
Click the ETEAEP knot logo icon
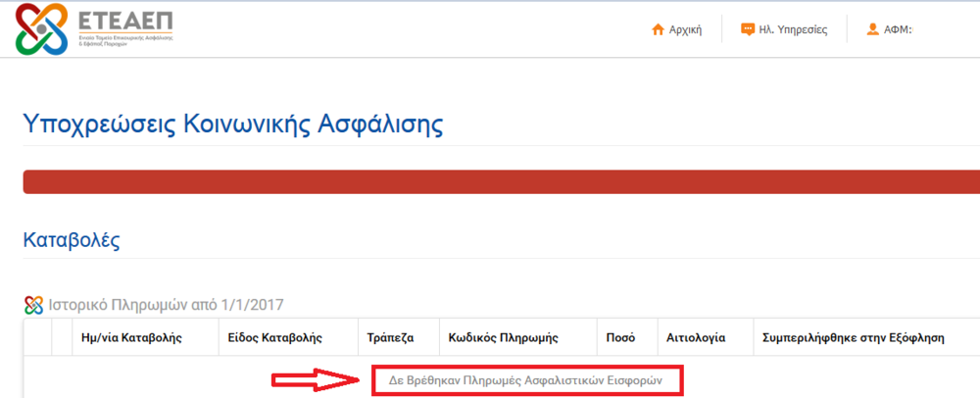click(x=42, y=28)
